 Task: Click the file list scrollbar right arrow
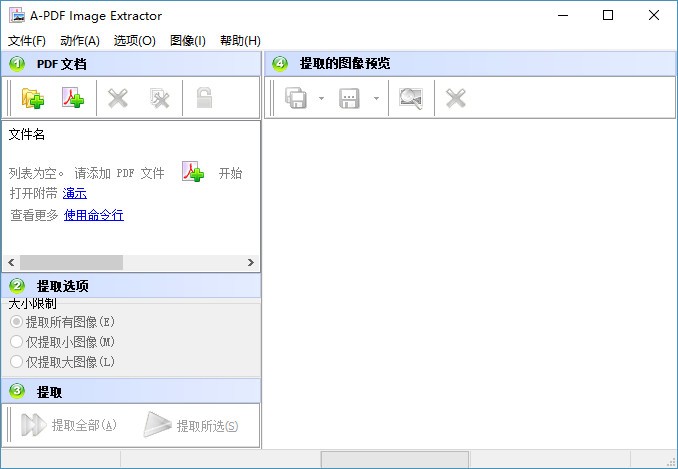(251, 262)
